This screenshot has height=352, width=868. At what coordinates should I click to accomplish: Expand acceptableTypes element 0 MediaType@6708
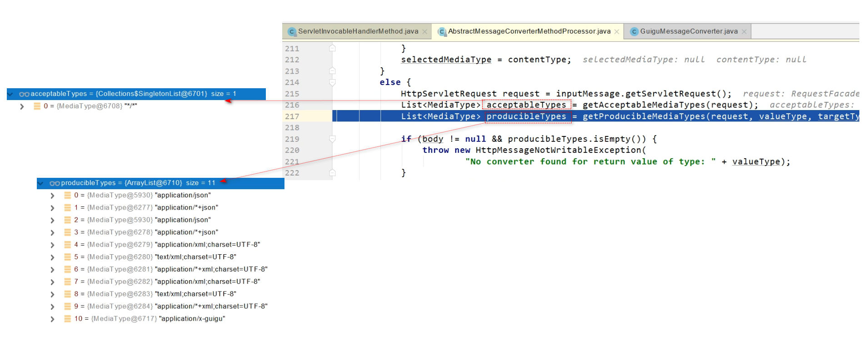pos(22,106)
